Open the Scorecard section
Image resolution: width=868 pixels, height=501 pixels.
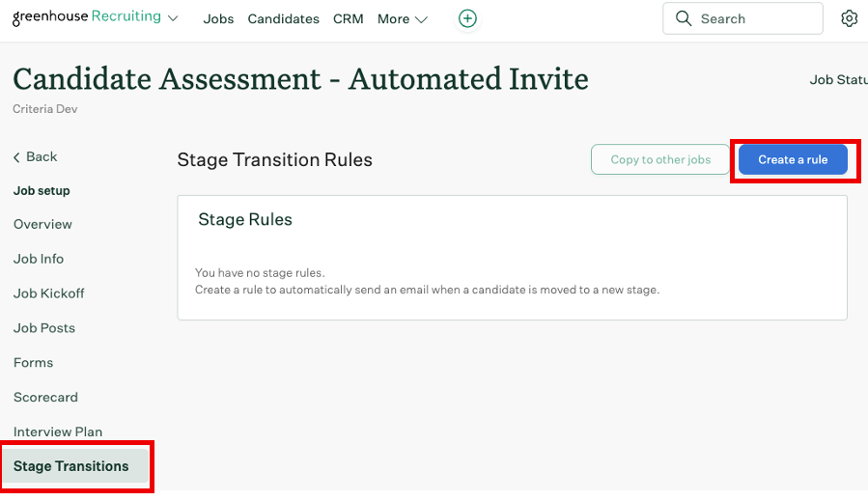[x=45, y=398]
